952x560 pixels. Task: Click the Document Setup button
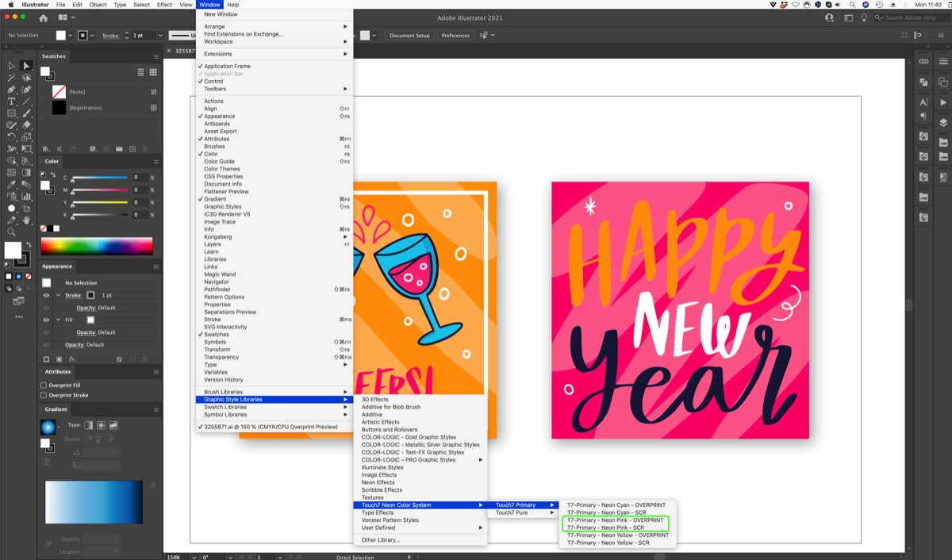409,36
